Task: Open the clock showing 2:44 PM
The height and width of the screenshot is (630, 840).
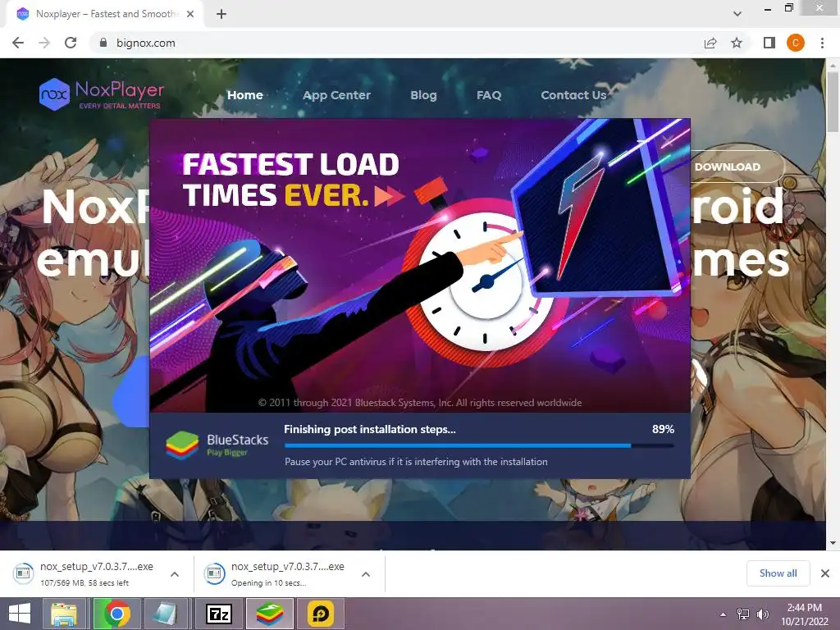Action: tap(804, 614)
